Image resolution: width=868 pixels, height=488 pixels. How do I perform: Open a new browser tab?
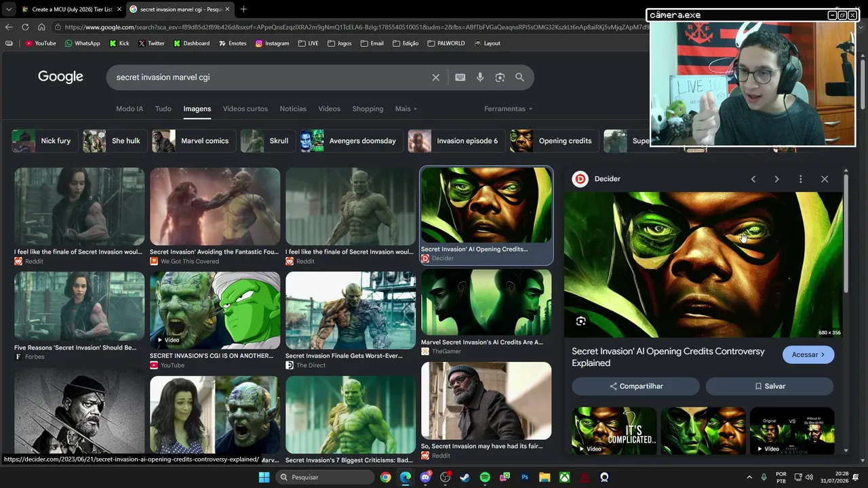point(243,9)
